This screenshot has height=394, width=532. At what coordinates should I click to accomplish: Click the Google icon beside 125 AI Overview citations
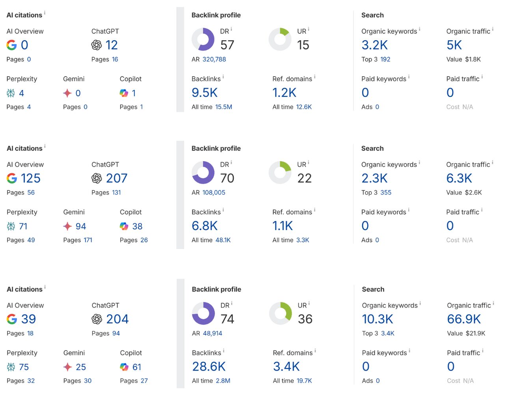[12, 178]
